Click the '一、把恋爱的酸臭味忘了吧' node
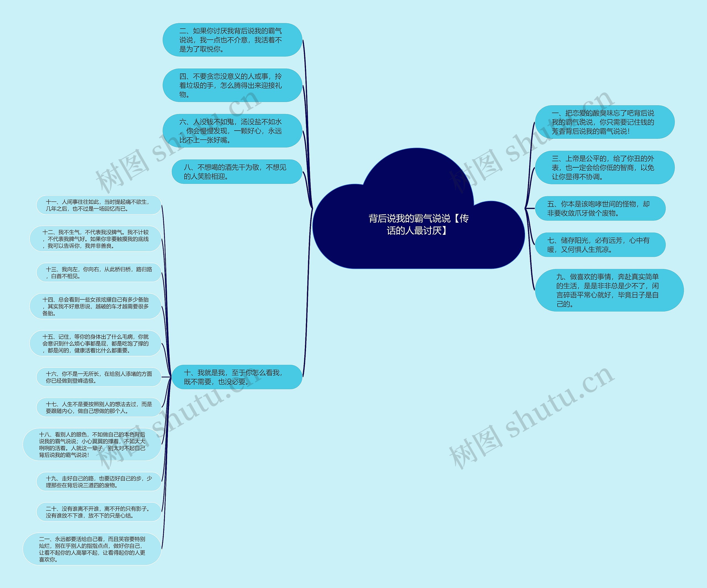This screenshot has height=588, width=707. pos(620,124)
